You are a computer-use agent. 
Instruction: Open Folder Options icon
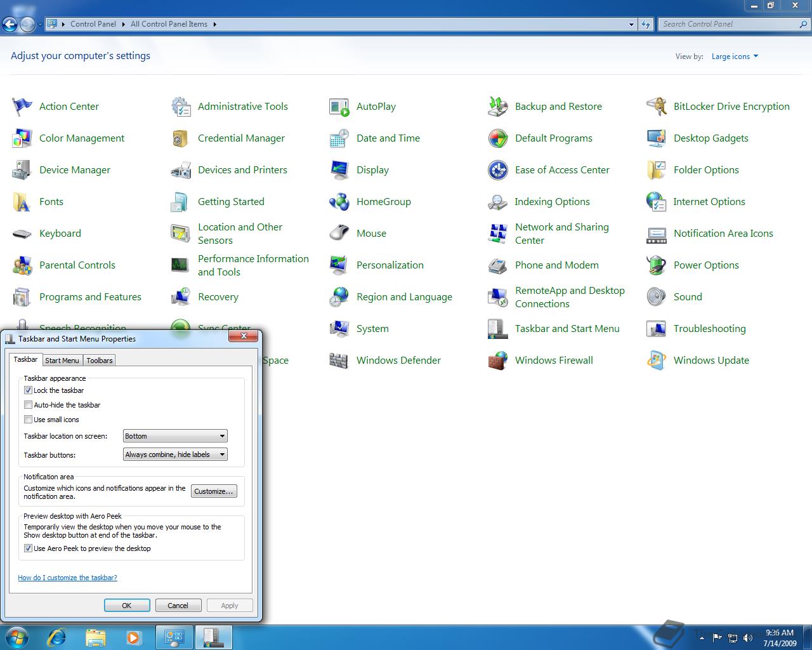[x=657, y=170]
